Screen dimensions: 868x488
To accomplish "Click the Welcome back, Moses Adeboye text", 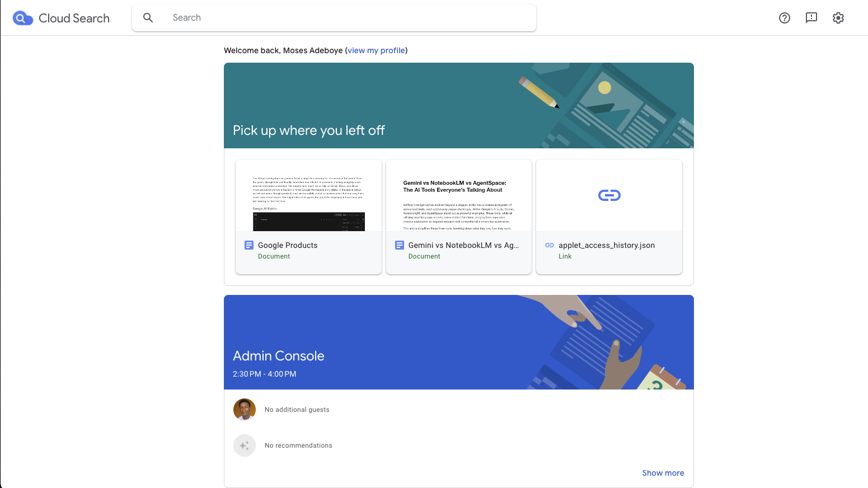I will click(x=283, y=50).
